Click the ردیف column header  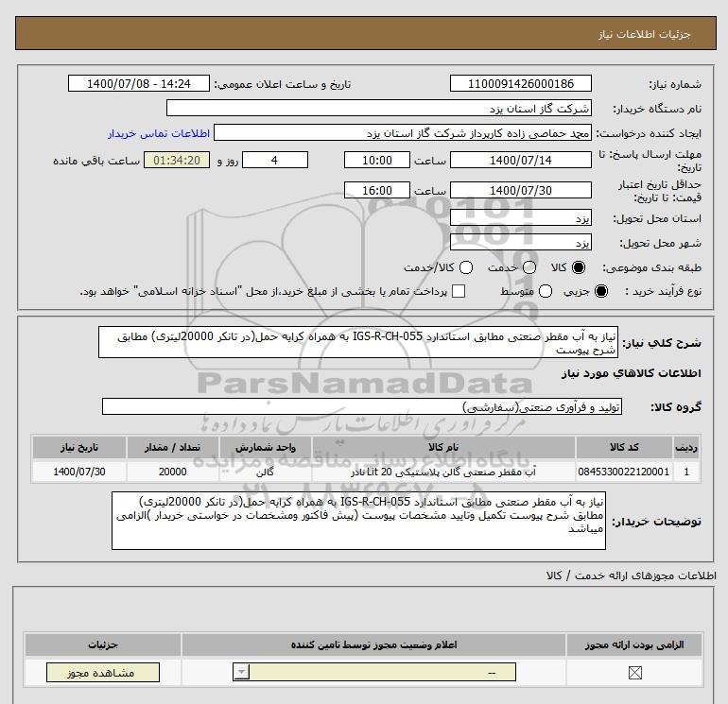pos(685,447)
